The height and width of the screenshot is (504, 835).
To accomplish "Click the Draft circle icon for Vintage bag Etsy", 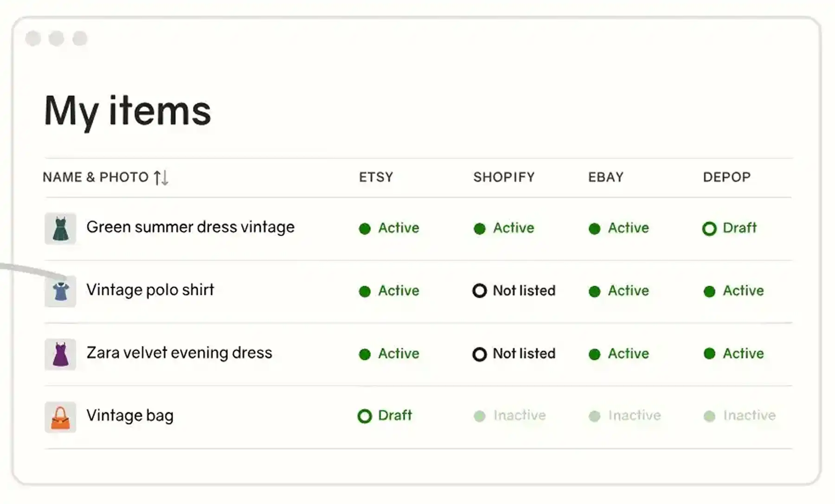I will [365, 416].
